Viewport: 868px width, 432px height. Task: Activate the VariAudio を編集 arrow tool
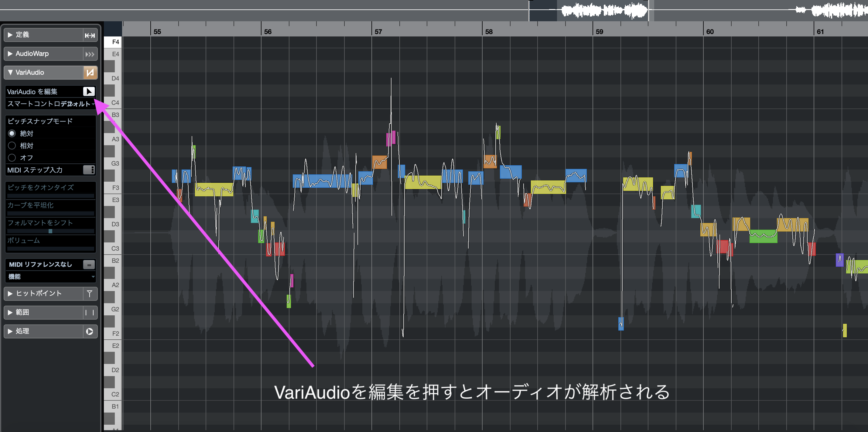[89, 91]
